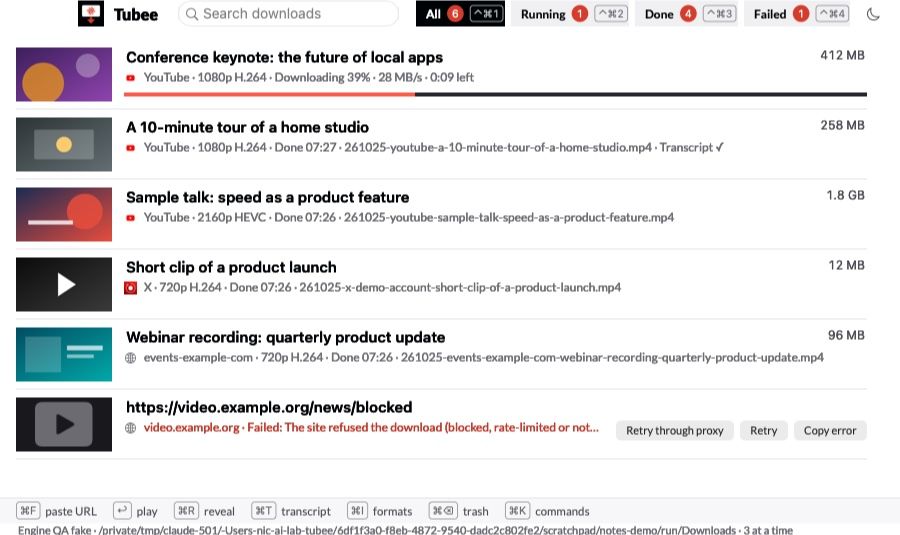
Task: Click the trash shortcut hint
Action: pos(459,511)
